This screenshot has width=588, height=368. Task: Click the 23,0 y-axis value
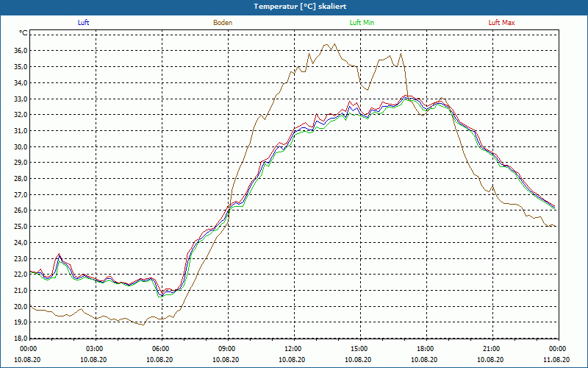point(21,259)
